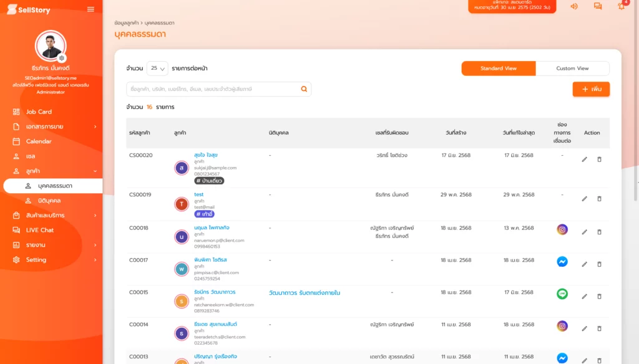This screenshot has width=639, height=364.
Task: Open customer link ปริญญา รุ่งเรืองกิจ
Action: point(215,357)
